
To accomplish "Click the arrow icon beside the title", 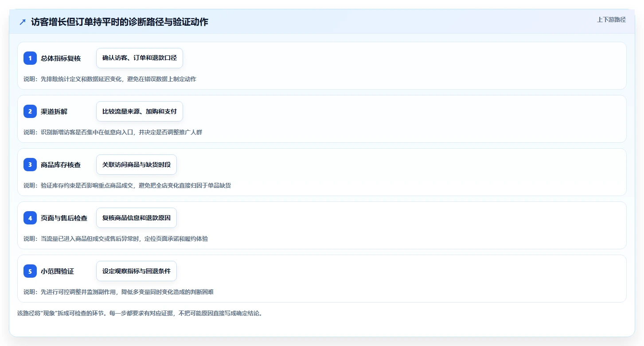I will click(23, 22).
